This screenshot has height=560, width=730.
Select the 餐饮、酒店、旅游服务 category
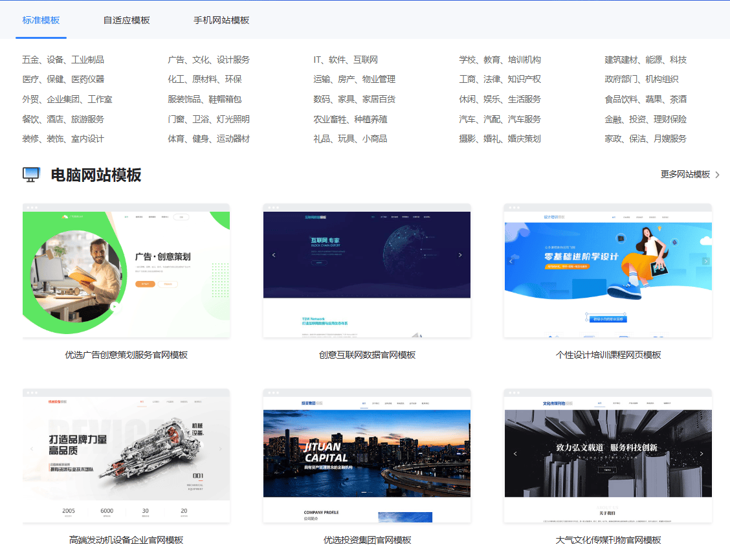point(63,119)
